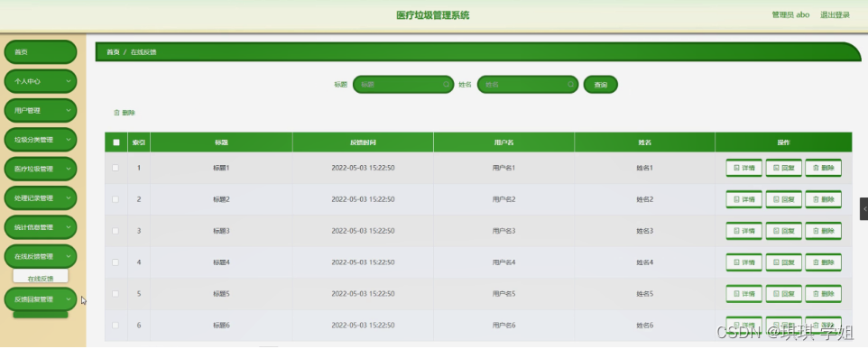
Task: Click the cell 姓名2
Action: click(645, 199)
